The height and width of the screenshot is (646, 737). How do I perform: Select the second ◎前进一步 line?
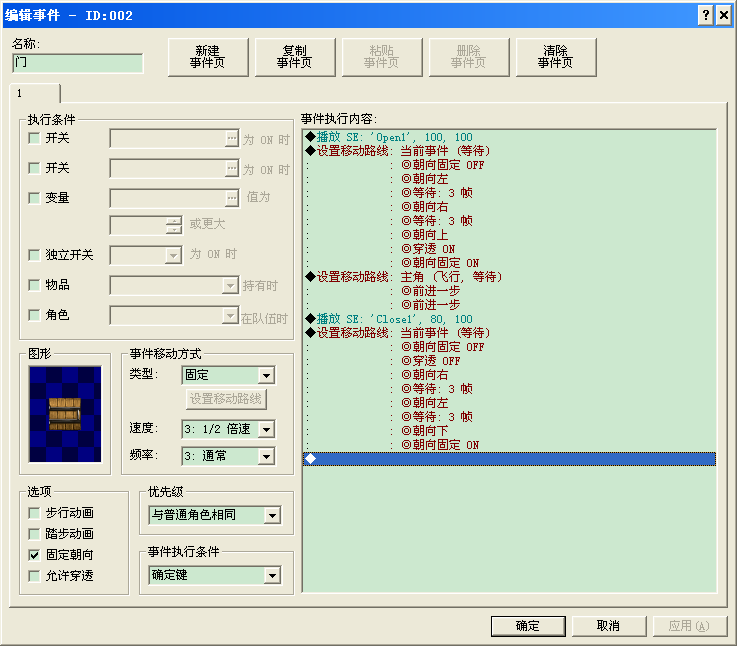click(510, 305)
